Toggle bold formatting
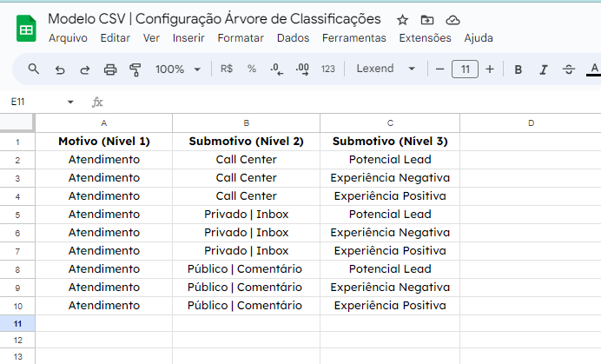 click(518, 69)
